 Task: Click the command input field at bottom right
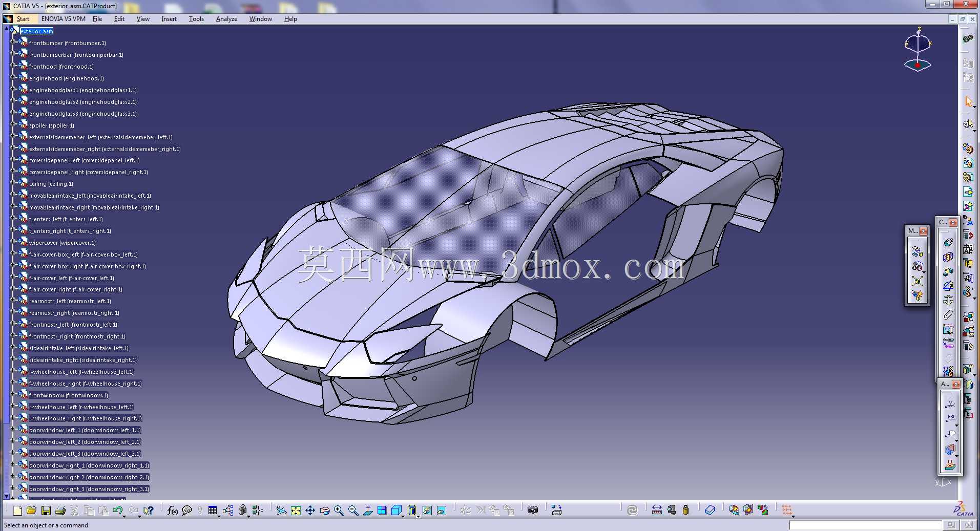tap(865, 525)
